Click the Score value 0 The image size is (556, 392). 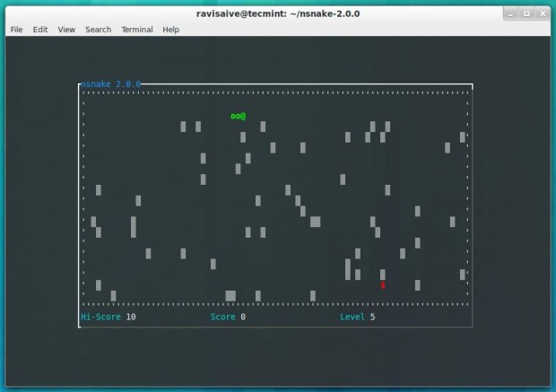click(243, 317)
